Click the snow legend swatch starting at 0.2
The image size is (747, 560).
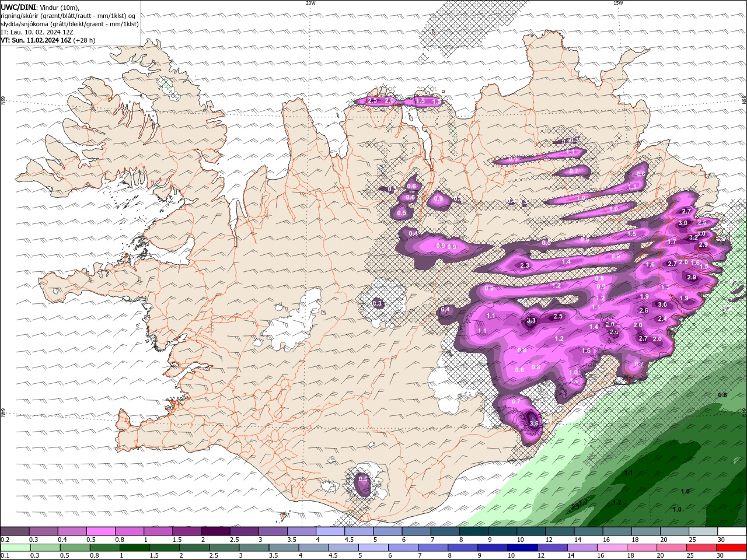pos(15,531)
